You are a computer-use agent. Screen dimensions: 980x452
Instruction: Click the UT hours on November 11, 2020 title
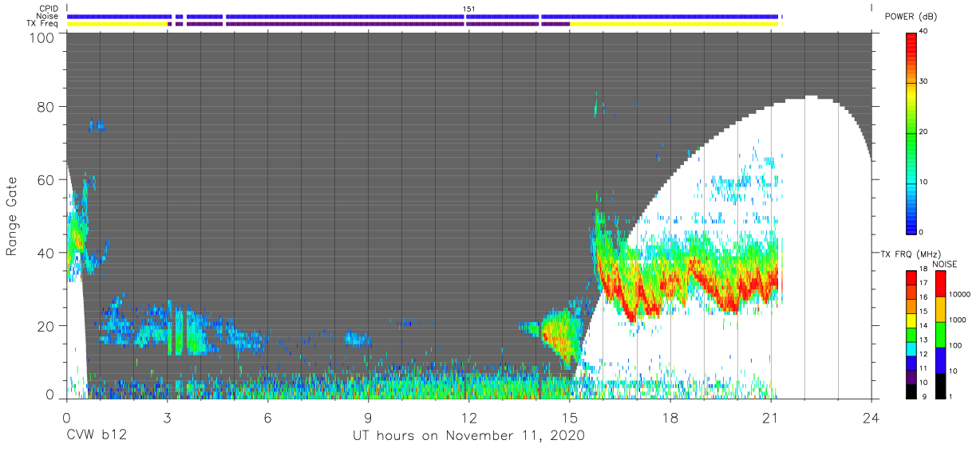tap(469, 436)
